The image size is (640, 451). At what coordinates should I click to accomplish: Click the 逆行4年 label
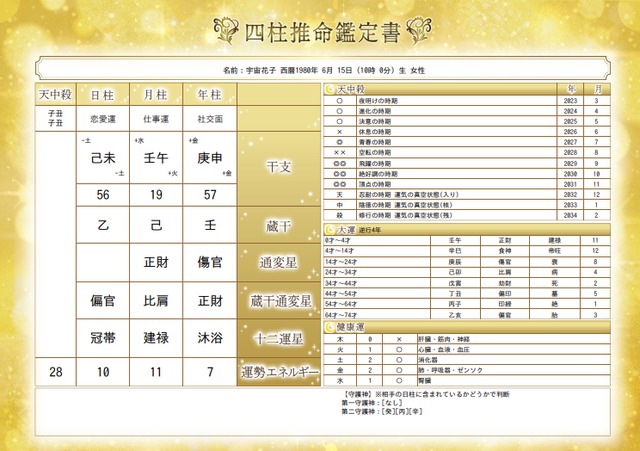pyautogui.click(x=370, y=230)
